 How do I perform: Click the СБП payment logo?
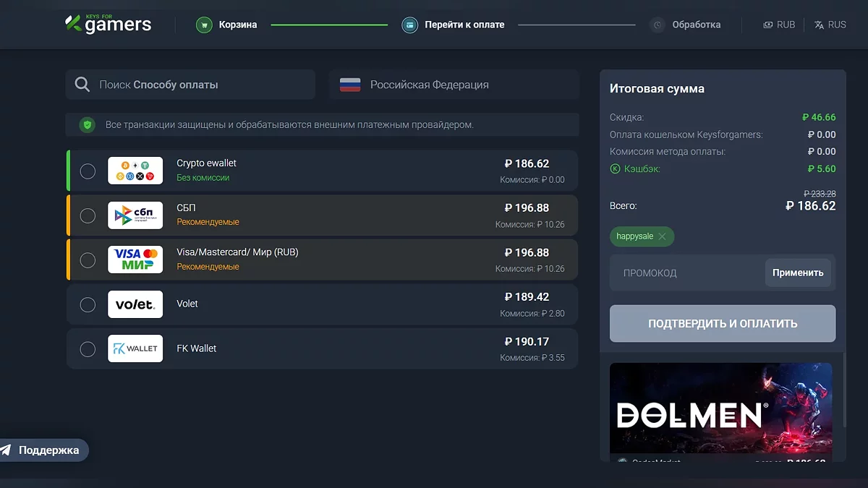[x=135, y=215]
